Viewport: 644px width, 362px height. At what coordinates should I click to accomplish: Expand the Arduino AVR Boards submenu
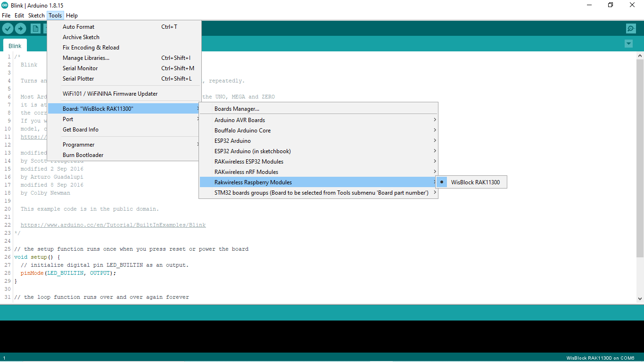click(x=319, y=120)
